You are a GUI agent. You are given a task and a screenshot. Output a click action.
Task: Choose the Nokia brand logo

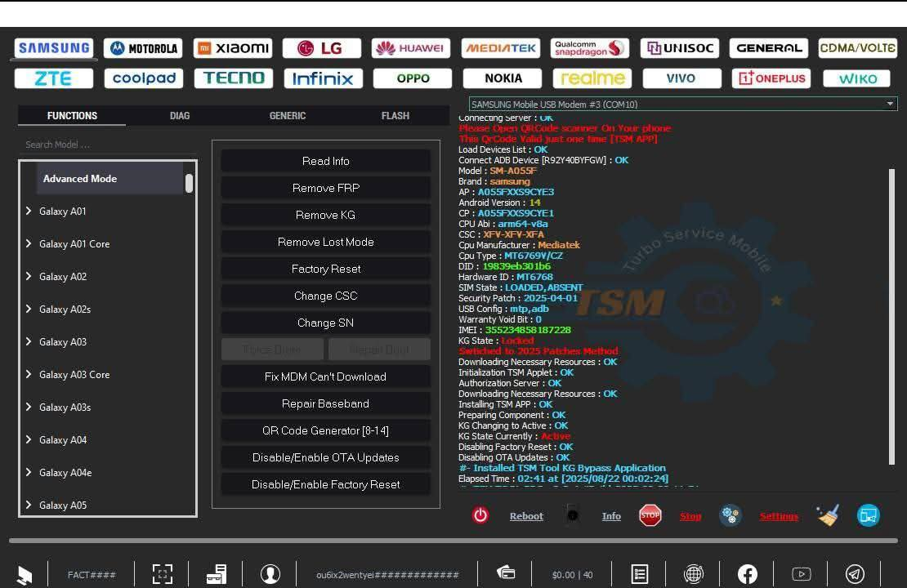[x=503, y=78]
